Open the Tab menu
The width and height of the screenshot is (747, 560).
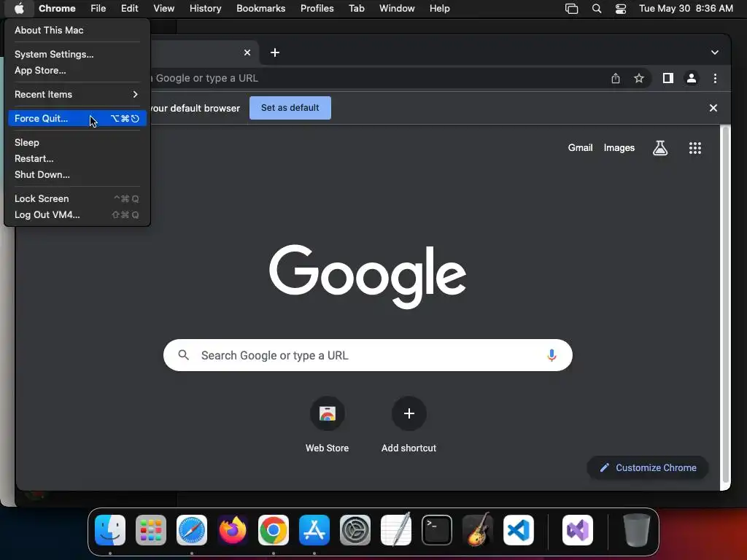pos(356,9)
